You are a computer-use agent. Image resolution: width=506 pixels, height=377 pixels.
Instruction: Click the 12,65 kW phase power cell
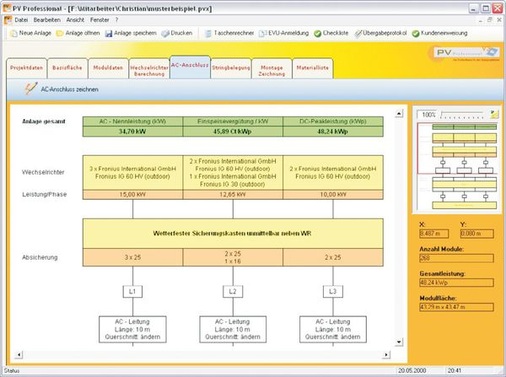233,195
